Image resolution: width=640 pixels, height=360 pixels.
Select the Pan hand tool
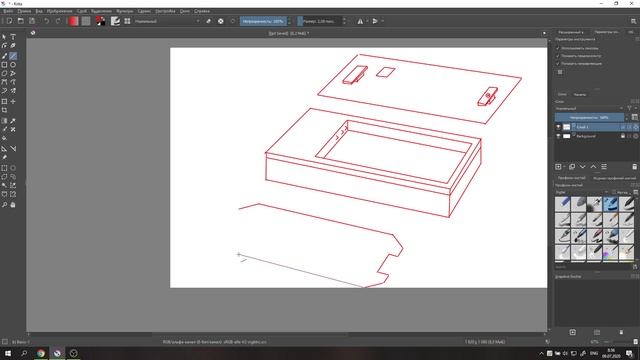[13, 205]
